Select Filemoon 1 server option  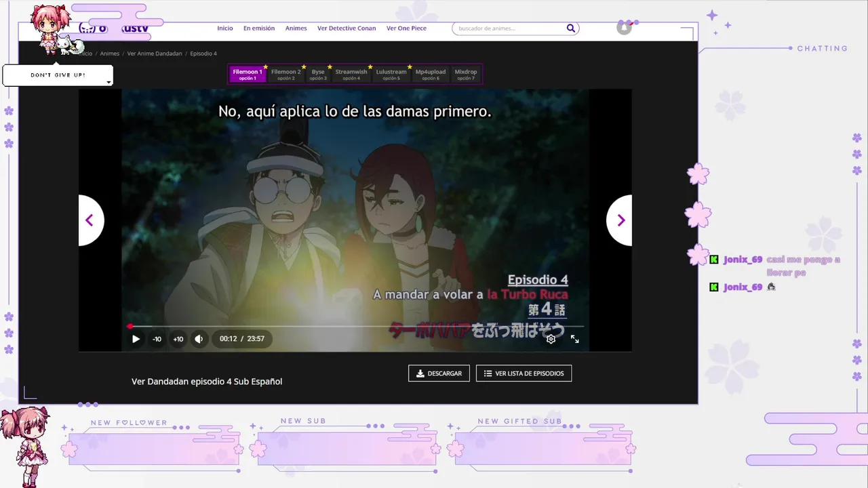coord(248,74)
